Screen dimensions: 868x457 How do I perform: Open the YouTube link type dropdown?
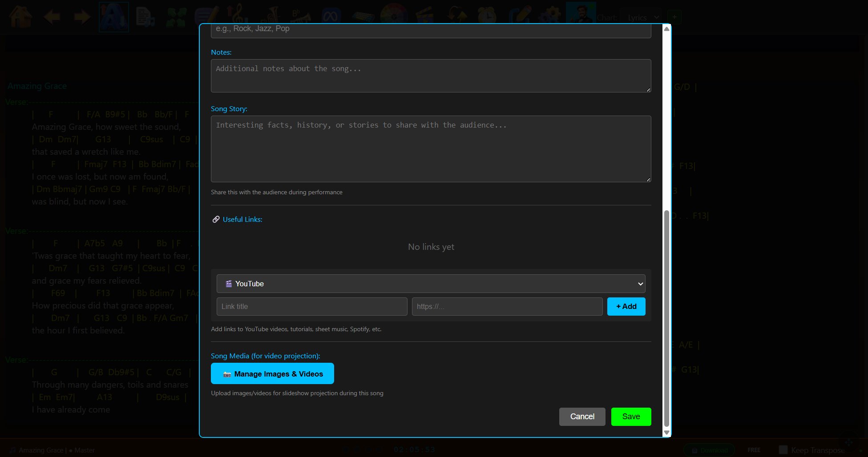[431, 284]
